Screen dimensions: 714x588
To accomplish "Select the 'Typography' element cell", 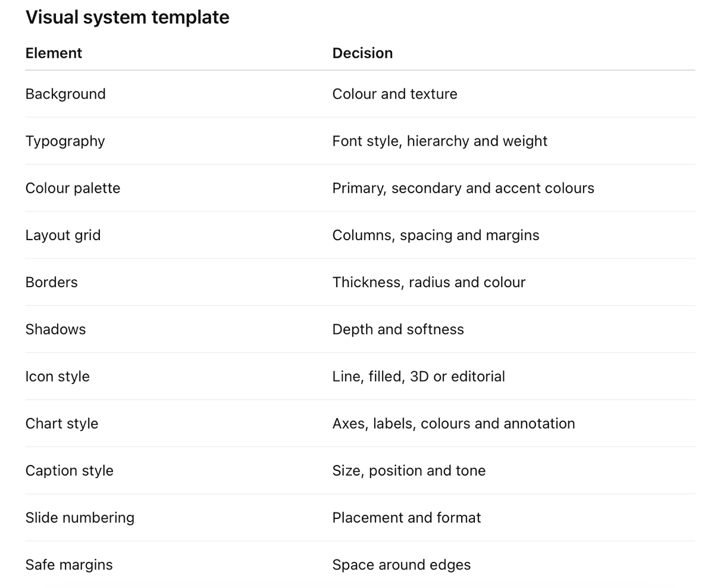I will tap(65, 141).
